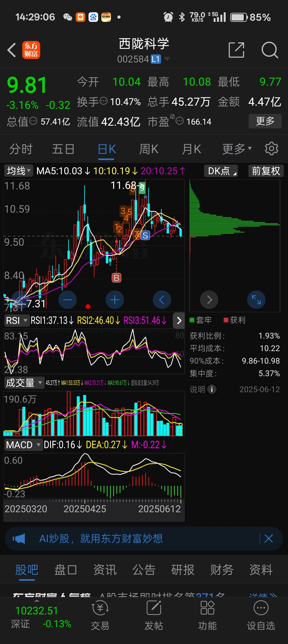The height and width of the screenshot is (644, 288).
Task: Move chart left with blue arrow
Action: click(x=162, y=300)
